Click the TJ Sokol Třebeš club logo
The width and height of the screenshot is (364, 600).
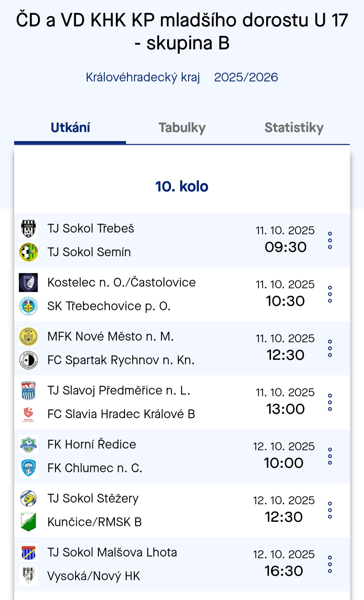tap(28, 228)
